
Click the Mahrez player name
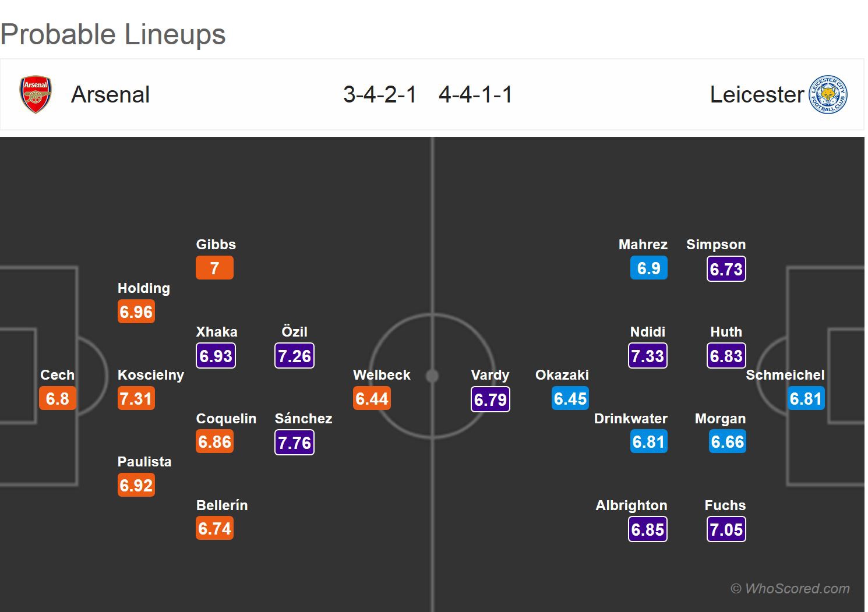click(x=643, y=245)
